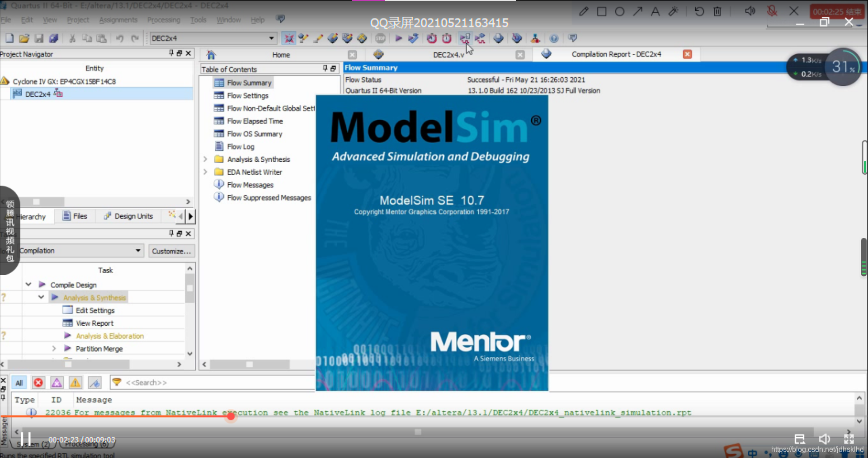Toggle the Project Navigator pin icon

(x=171, y=53)
